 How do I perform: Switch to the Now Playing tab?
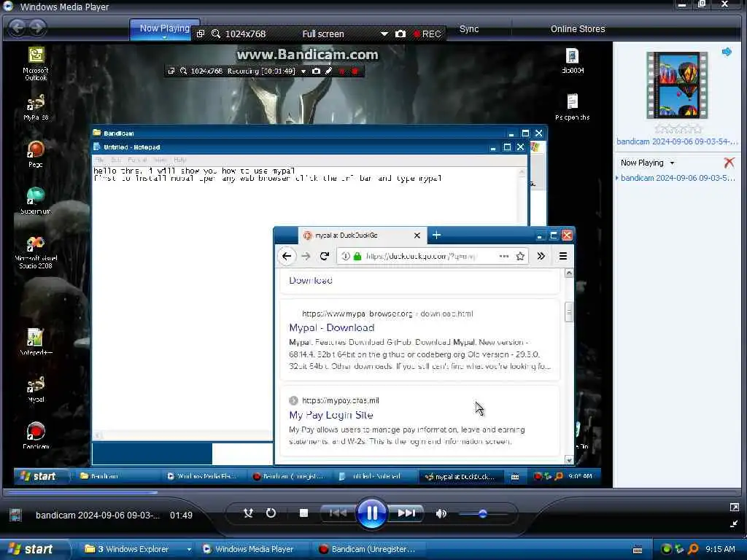coord(164,28)
